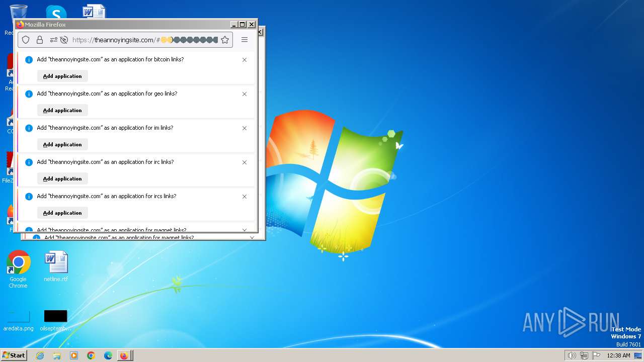This screenshot has height=362, width=644.
Task: Add application for bitcoin links
Action: pos(62,76)
